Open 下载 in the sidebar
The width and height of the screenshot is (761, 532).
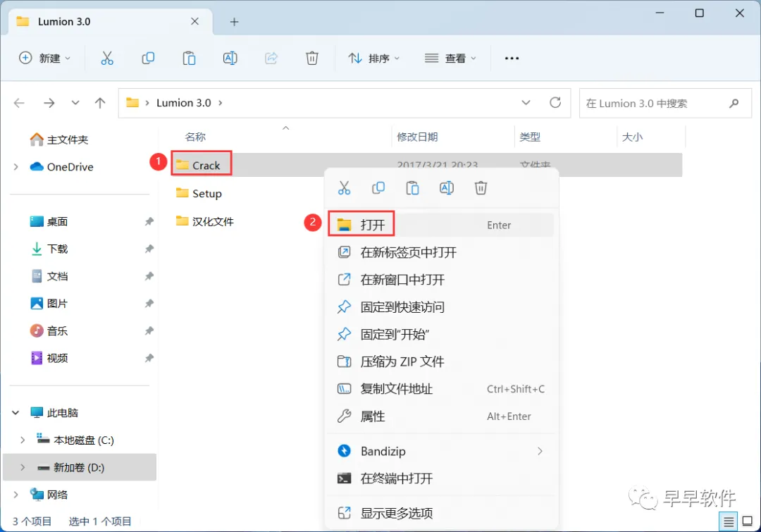tap(49, 249)
